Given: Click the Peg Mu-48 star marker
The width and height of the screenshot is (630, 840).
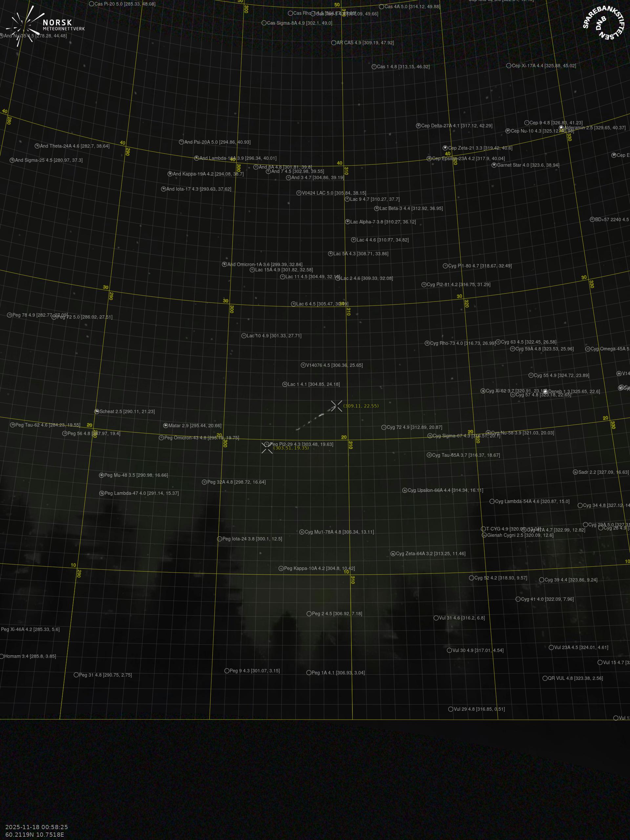Looking at the screenshot, I should [x=101, y=475].
